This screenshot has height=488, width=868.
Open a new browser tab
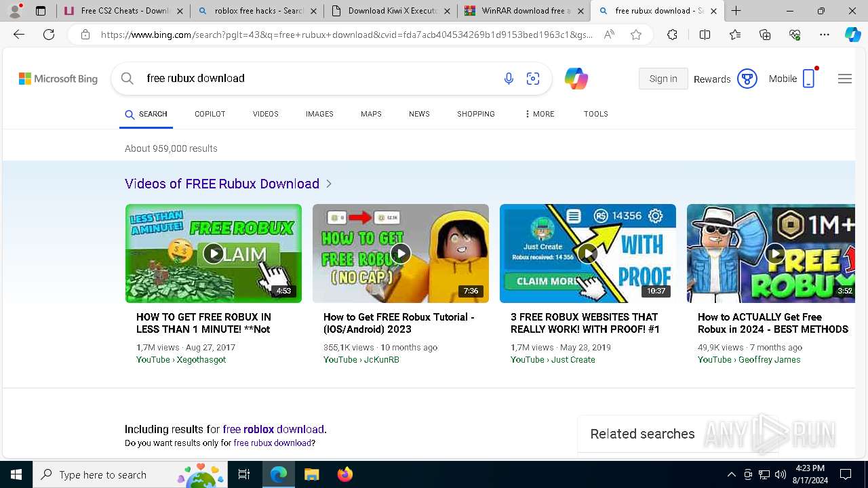click(x=736, y=11)
